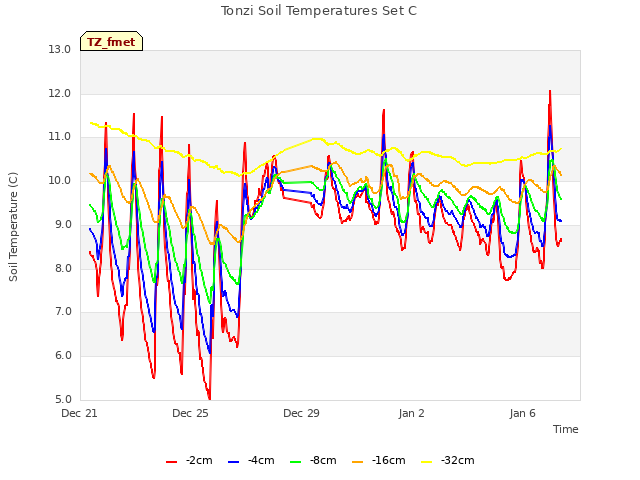Click the red -2cm legend color marker

171,462
